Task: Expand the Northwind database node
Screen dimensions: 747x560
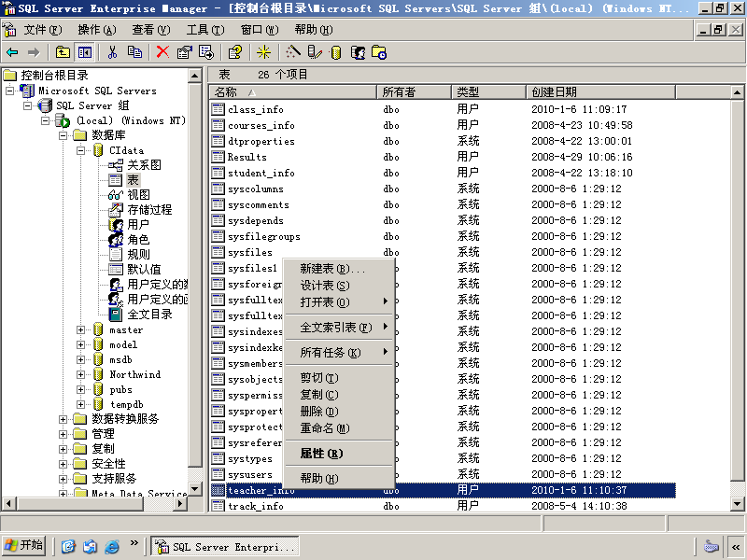Action: [81, 374]
